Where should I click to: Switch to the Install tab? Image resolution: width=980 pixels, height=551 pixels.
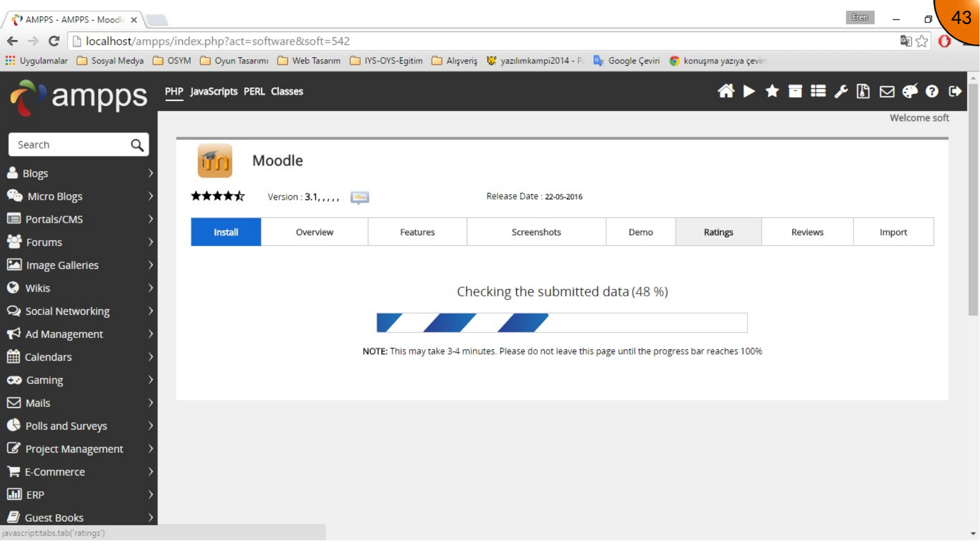click(x=226, y=232)
